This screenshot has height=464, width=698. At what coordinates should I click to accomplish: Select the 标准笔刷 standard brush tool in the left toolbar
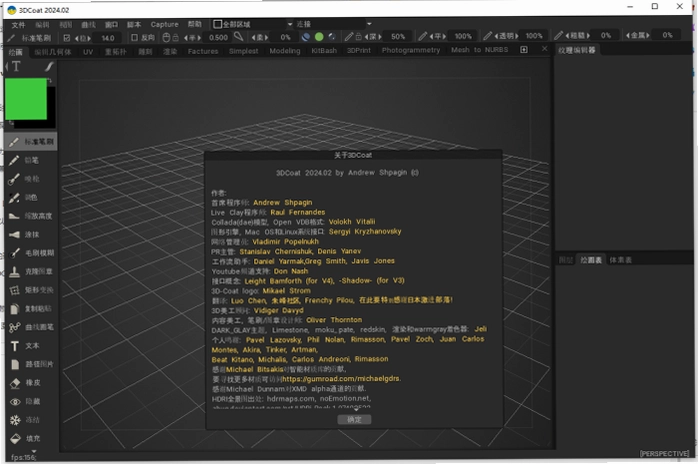(x=31, y=142)
